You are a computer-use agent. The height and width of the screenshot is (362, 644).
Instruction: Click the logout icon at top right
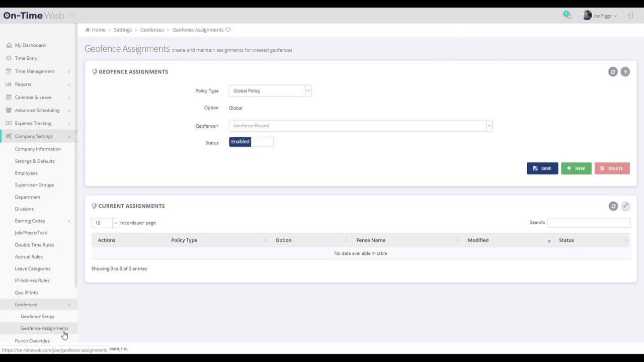(630, 16)
